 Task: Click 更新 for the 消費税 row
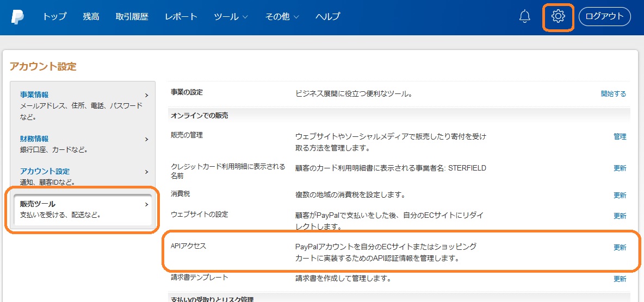620,195
